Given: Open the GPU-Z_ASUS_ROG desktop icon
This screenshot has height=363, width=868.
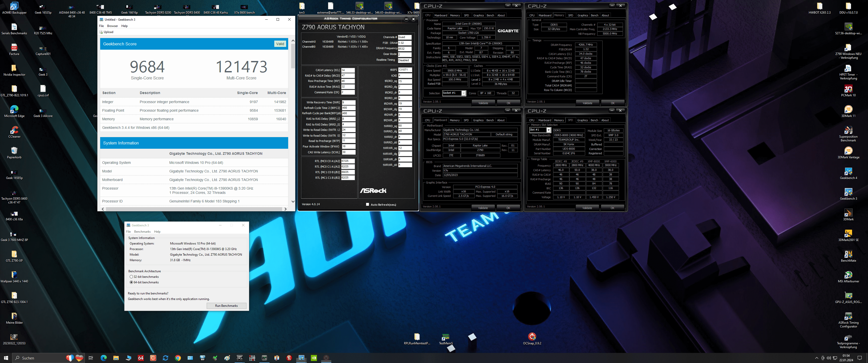Looking at the screenshot, I should click(848, 297).
